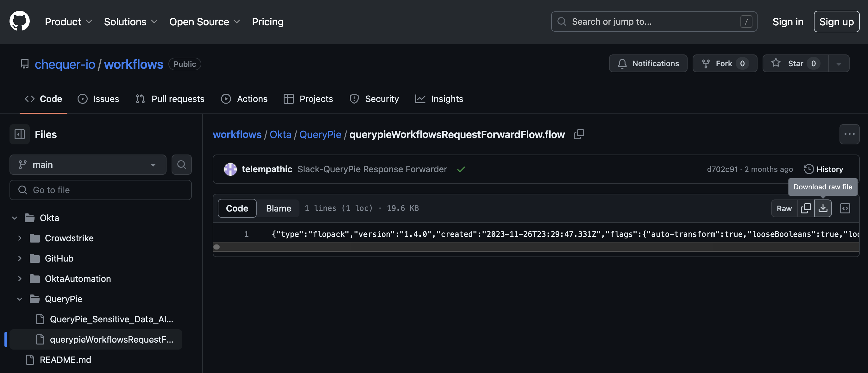
Task: Open the three-dot more file actions menu
Action: coord(849,134)
